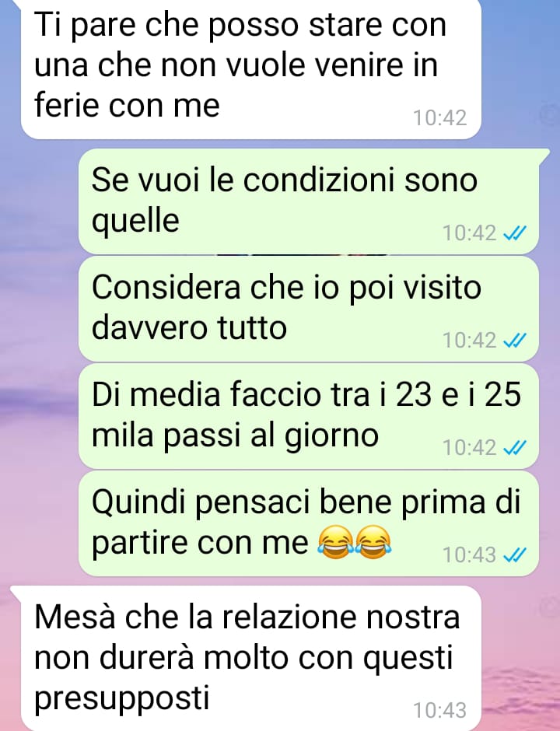
Task: Tap read checkmarks on 'passi al giorno' message
Action: (x=515, y=448)
